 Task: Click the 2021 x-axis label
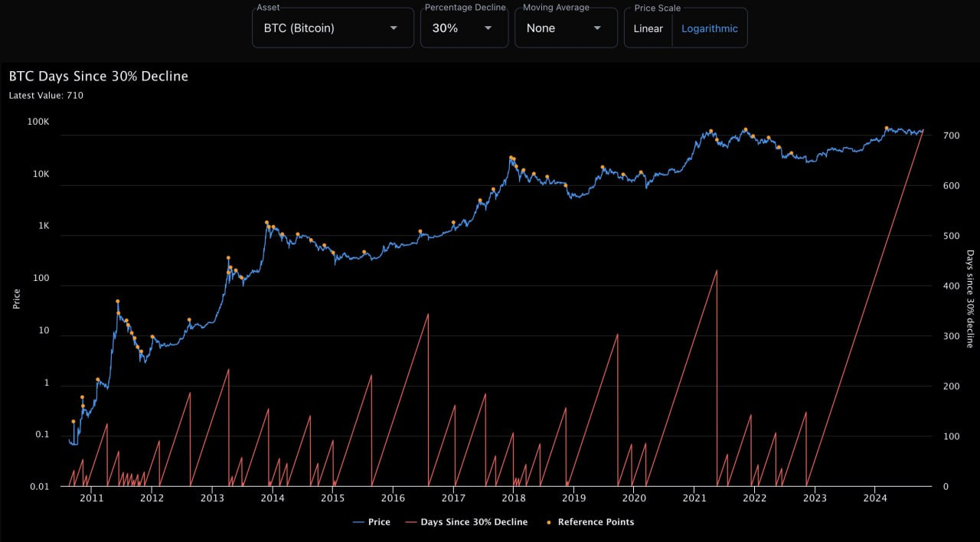click(x=694, y=499)
